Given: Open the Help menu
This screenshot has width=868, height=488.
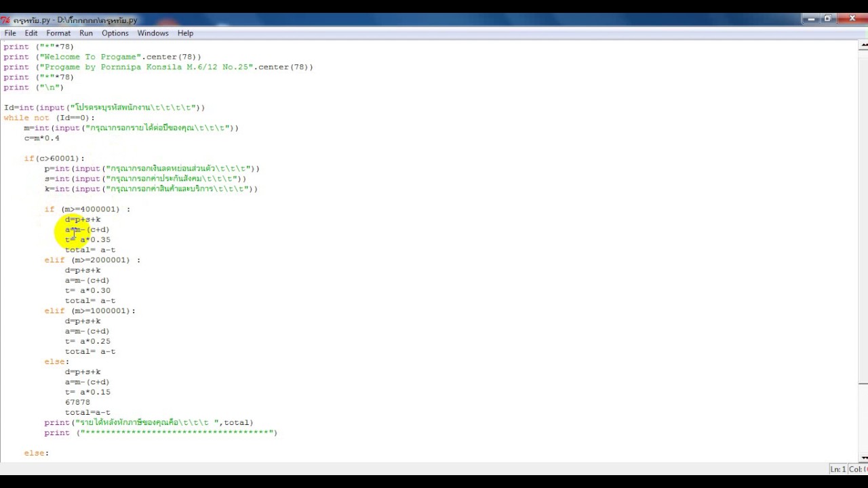Looking at the screenshot, I should [x=186, y=33].
